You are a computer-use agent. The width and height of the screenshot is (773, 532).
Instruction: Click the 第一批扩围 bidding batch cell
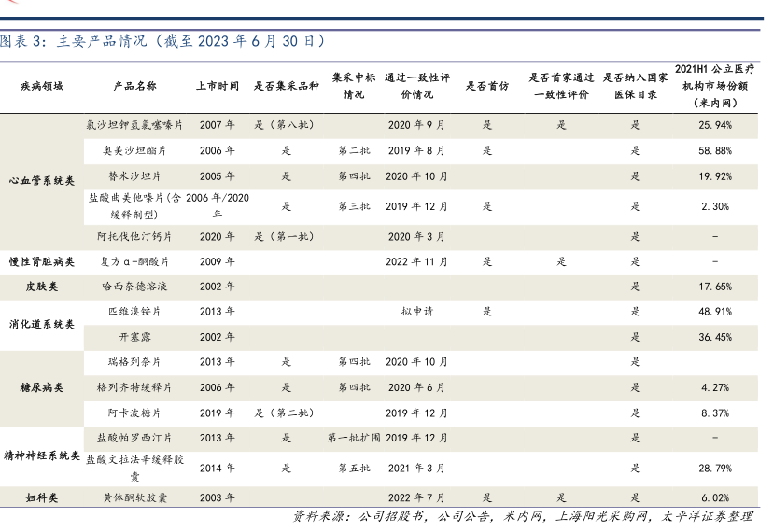pyautogui.click(x=354, y=437)
